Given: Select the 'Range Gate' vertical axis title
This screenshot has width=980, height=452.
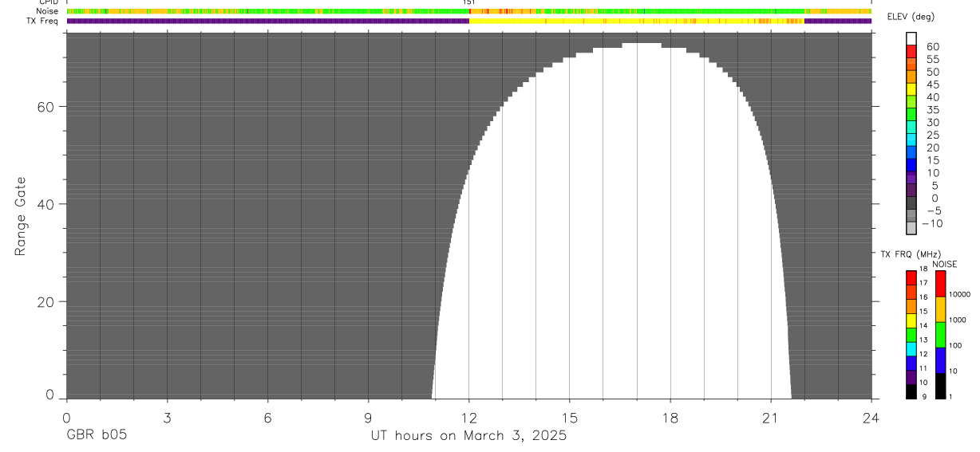Looking at the screenshot, I should pyautogui.click(x=21, y=216).
